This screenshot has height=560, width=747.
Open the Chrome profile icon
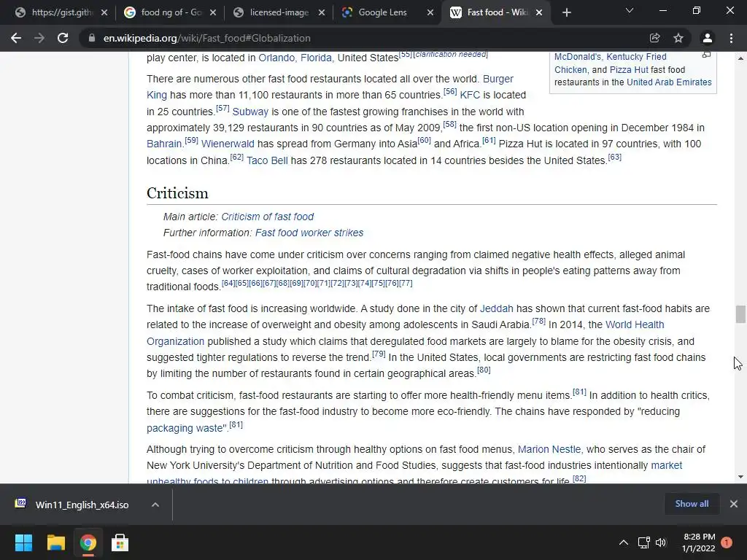click(x=708, y=38)
